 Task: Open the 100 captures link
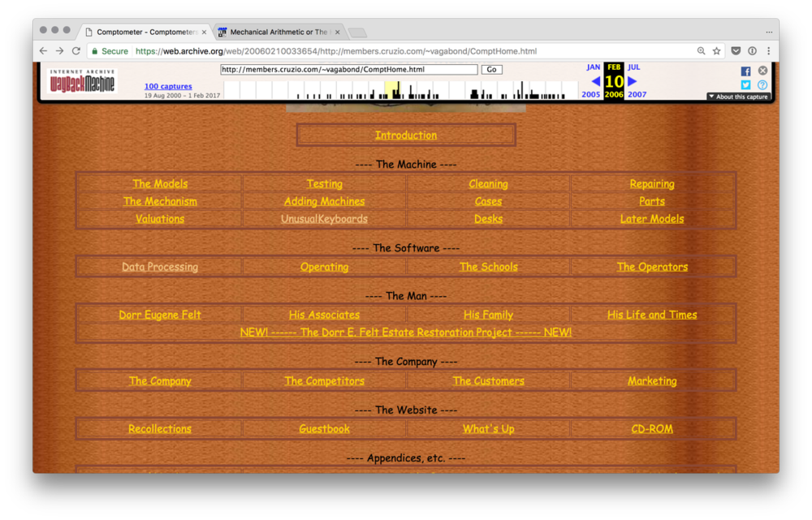(168, 87)
